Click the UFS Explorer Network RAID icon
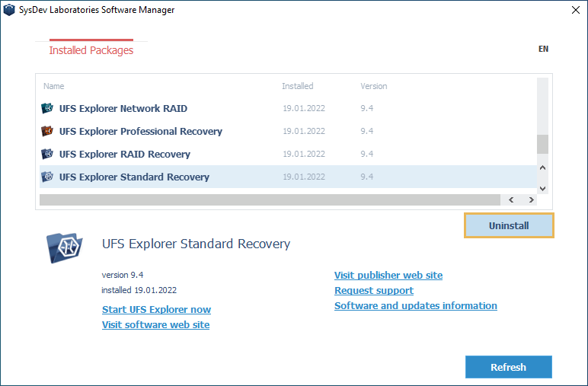Image resolution: width=588 pixels, height=386 pixels. click(x=47, y=108)
